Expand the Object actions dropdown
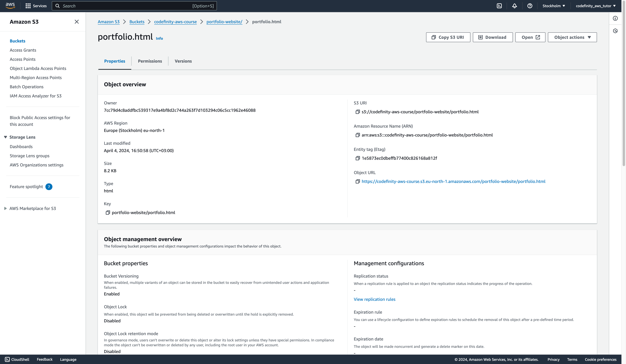Image resolution: width=626 pixels, height=364 pixels. pos(572,37)
